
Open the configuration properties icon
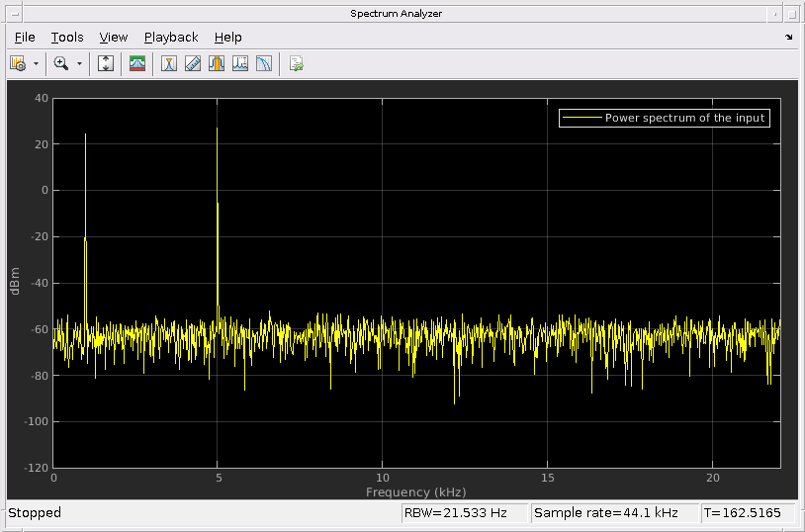[x=17, y=63]
